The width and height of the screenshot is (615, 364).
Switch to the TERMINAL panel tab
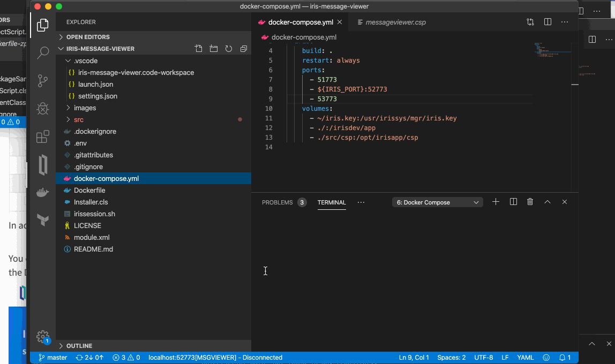(x=332, y=202)
